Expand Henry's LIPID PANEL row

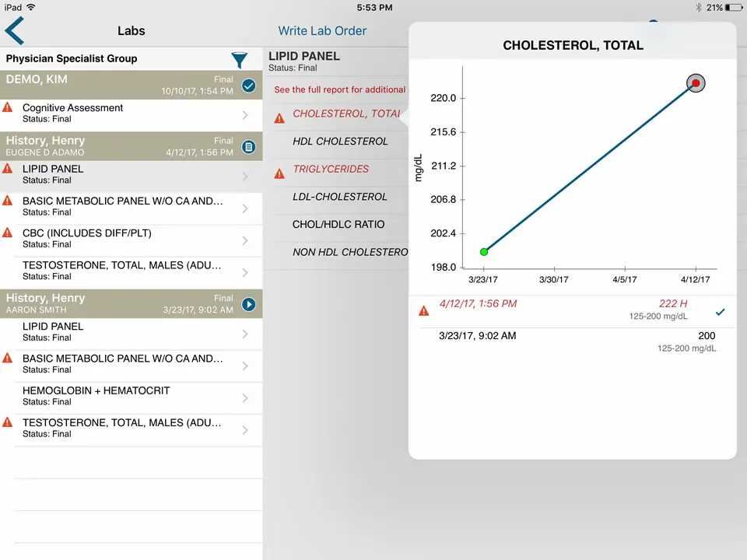(x=131, y=174)
